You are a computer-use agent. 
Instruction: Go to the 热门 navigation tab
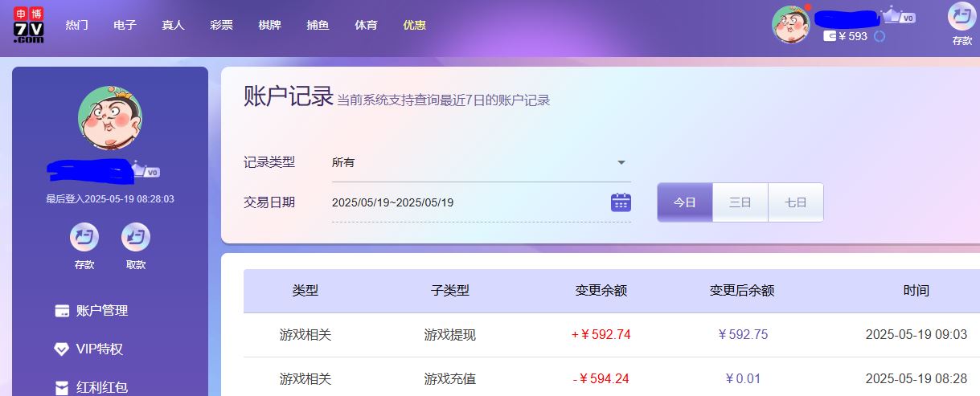(x=76, y=25)
